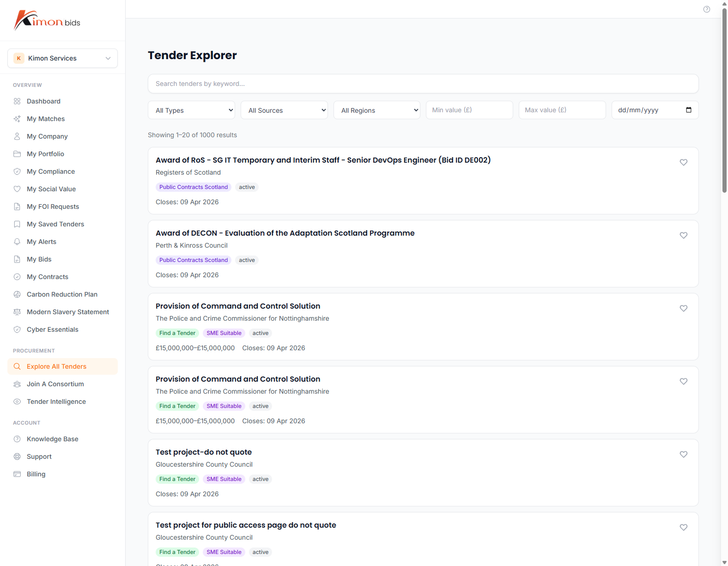
Task: Open Join A Consortium page
Action: [x=63, y=384]
